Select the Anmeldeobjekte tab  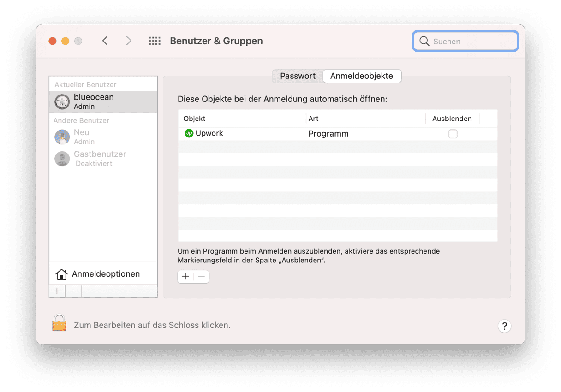coord(362,76)
